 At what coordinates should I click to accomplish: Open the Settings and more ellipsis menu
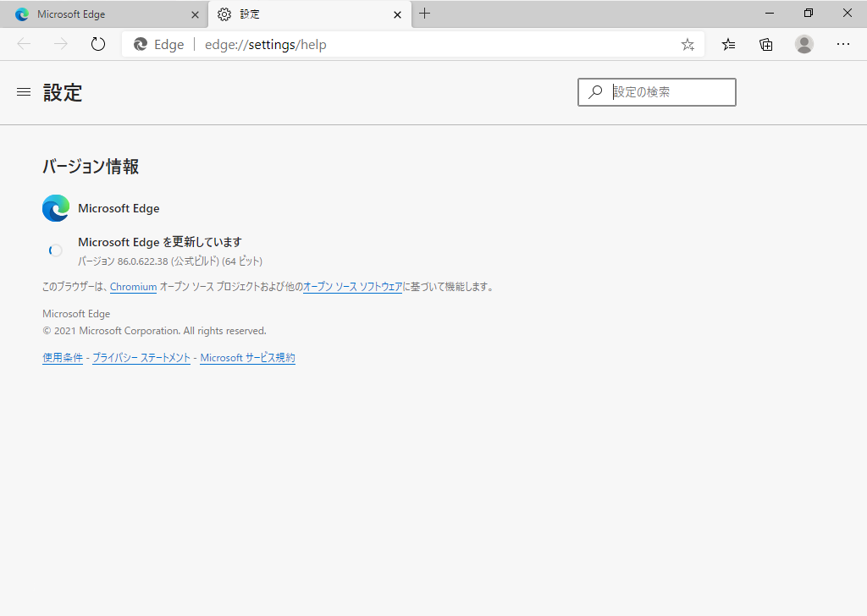click(842, 44)
